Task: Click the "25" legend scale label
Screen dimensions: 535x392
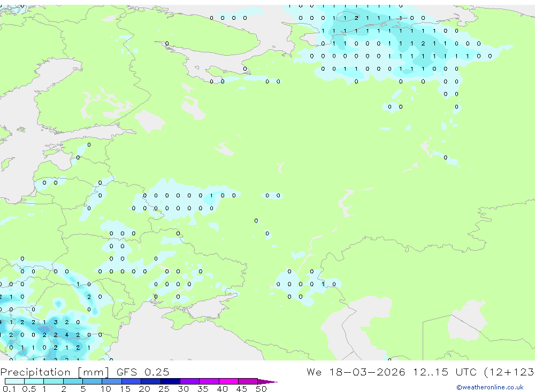Action: tap(164, 389)
